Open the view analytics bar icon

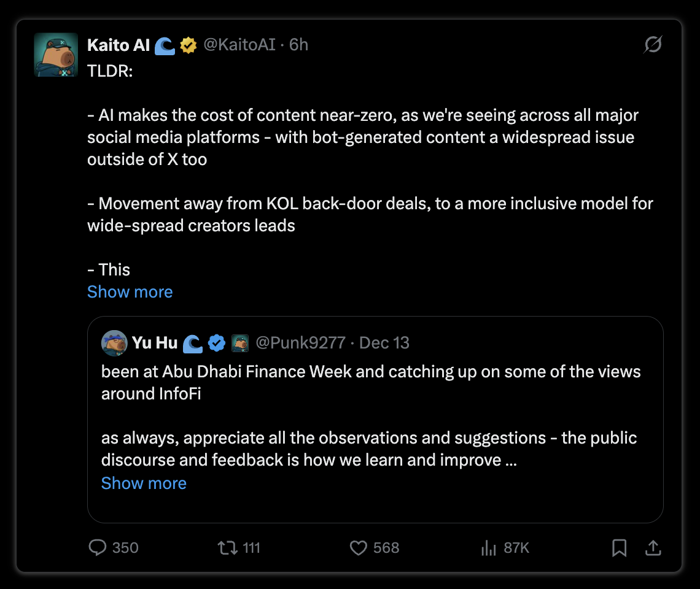tap(489, 547)
